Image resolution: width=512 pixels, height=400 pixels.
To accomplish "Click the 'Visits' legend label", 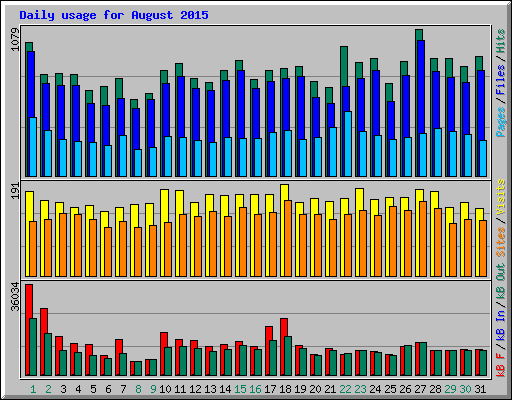I will pyautogui.click(x=501, y=197).
